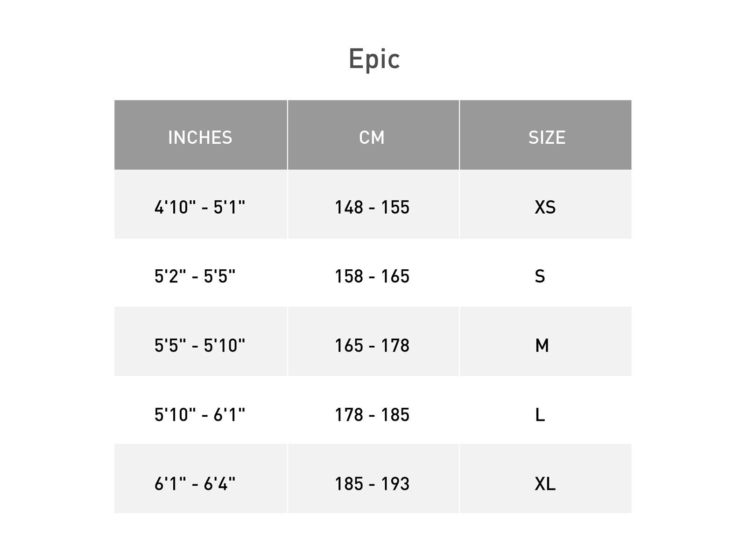Click the 4'10" - 5'1" height cell
Image resolution: width=747 pixels, height=560 pixels.
point(200,207)
